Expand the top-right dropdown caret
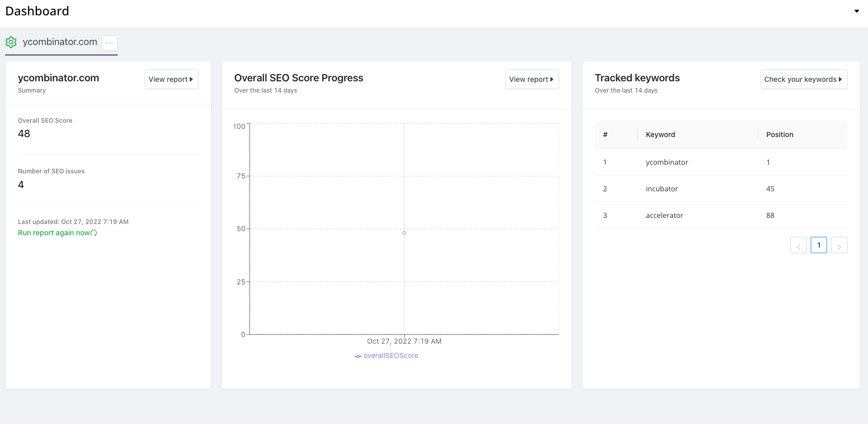868x424 pixels. click(857, 11)
